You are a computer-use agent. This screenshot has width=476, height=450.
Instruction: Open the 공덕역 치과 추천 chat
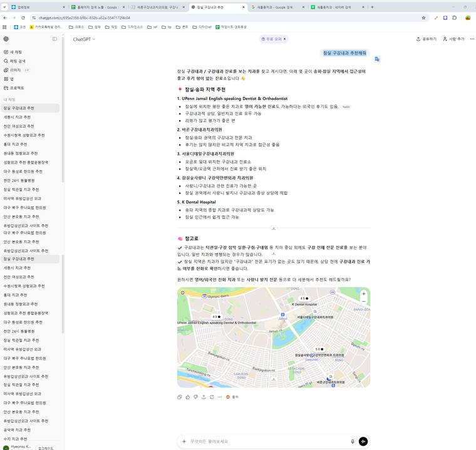(x=17, y=430)
